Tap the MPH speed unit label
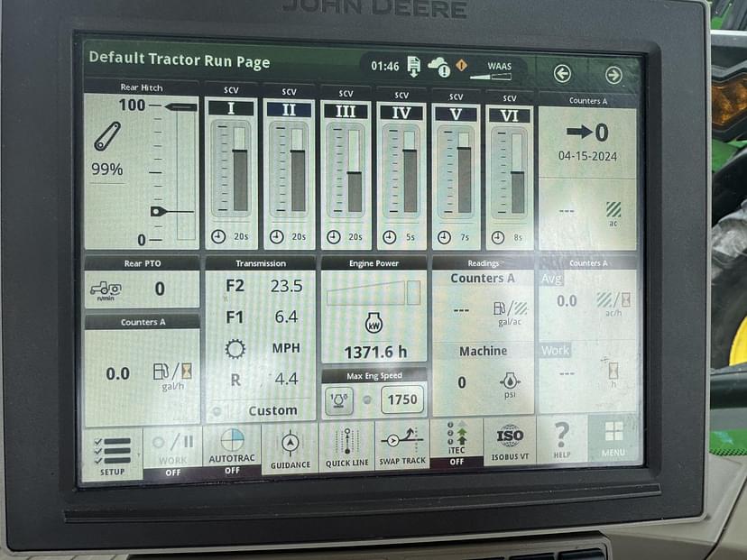The height and width of the screenshot is (560, 747). (x=286, y=348)
